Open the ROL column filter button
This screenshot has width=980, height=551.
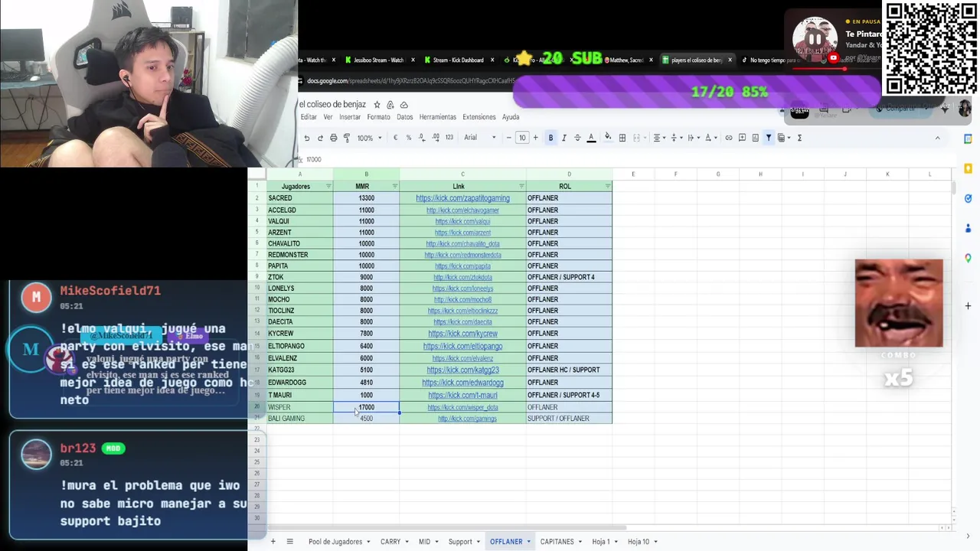[x=608, y=187]
